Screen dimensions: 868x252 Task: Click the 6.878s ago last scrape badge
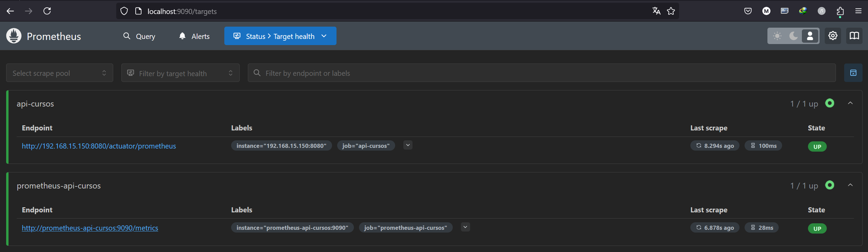(715, 228)
